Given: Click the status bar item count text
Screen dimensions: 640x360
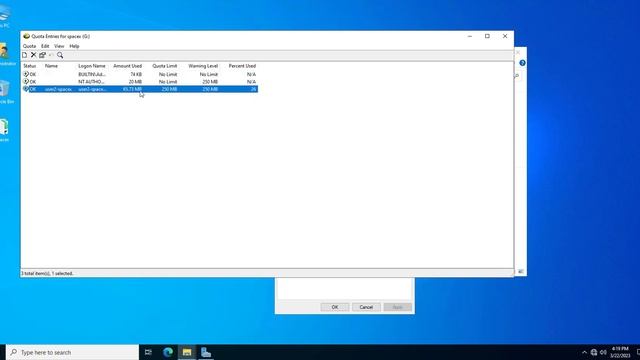Looking at the screenshot, I should click(x=47, y=273).
